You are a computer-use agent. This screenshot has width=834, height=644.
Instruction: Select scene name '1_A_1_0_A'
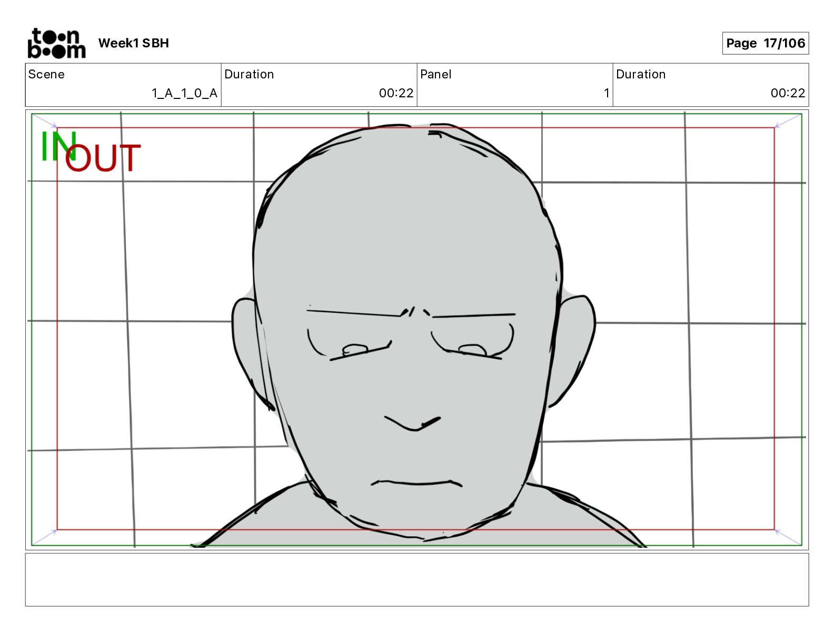[184, 93]
